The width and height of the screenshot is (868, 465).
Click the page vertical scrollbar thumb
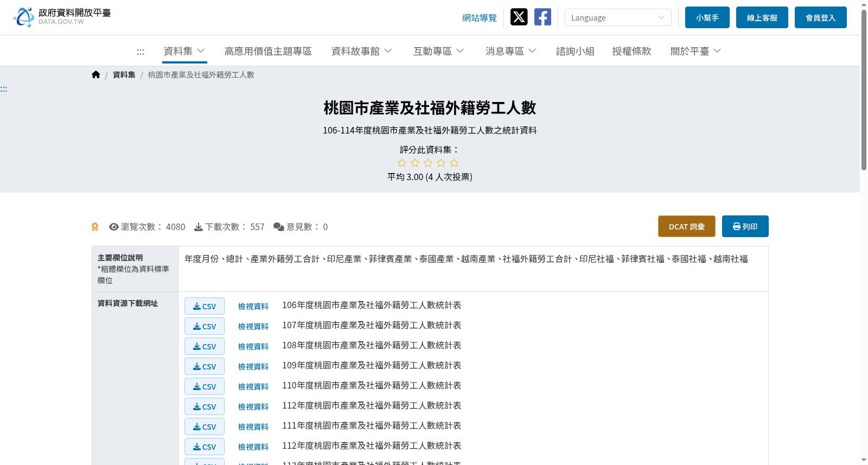point(864,90)
